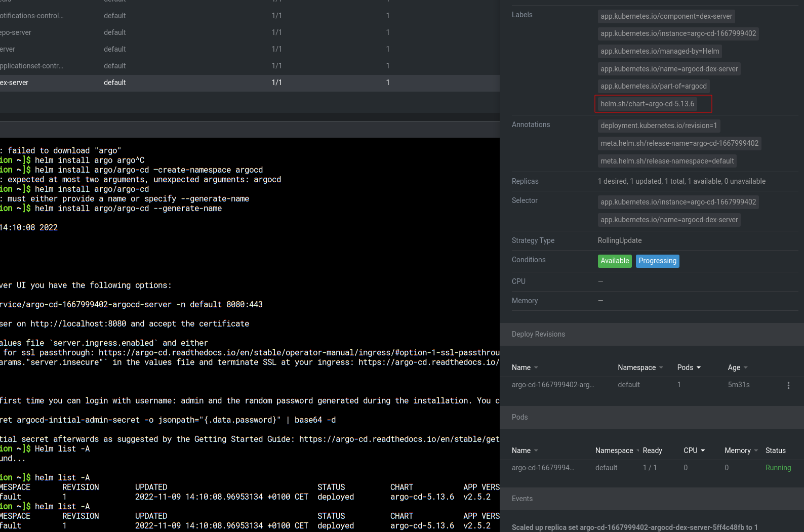This screenshot has height=532, width=804.
Task: Sort Pods table by Ready column
Action: 652,451
